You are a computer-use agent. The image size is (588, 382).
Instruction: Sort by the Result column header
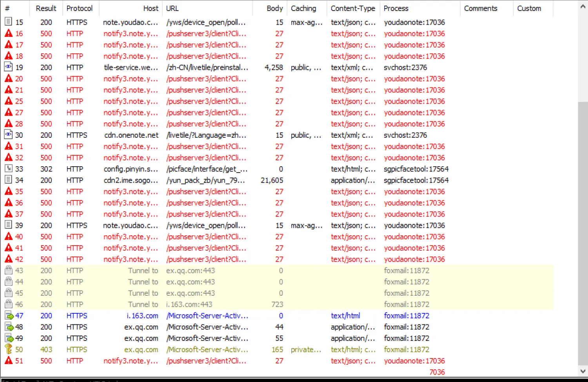coord(46,8)
